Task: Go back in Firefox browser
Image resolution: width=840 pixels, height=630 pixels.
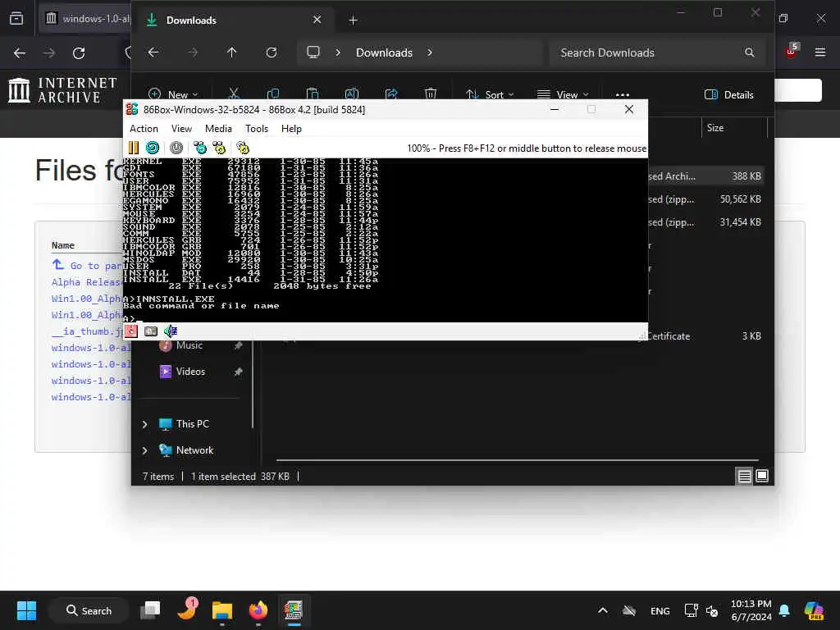Action: click(20, 53)
